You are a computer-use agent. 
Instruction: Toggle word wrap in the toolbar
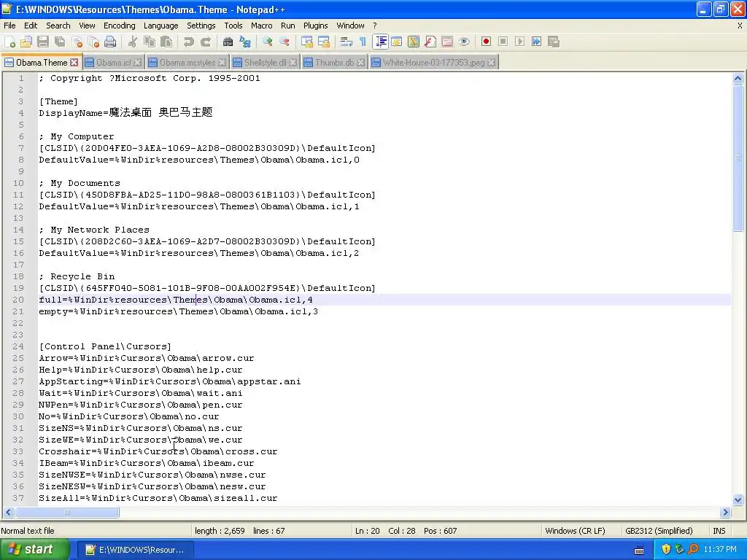347,42
